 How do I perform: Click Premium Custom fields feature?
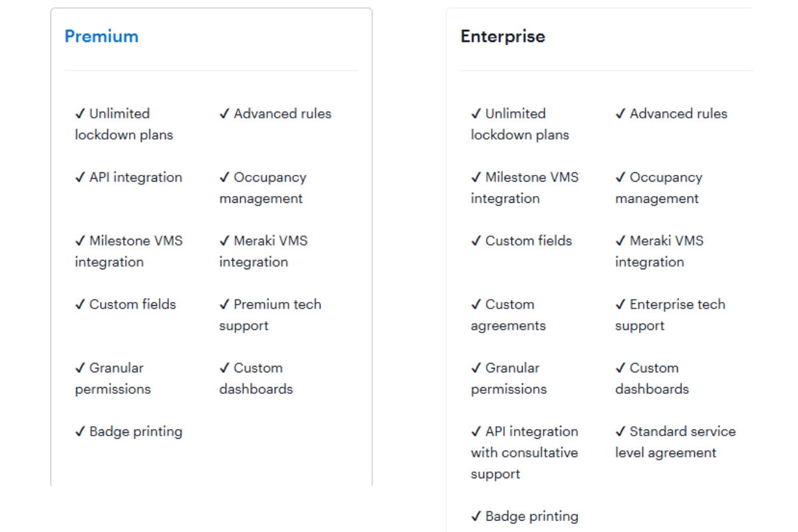[x=126, y=305]
